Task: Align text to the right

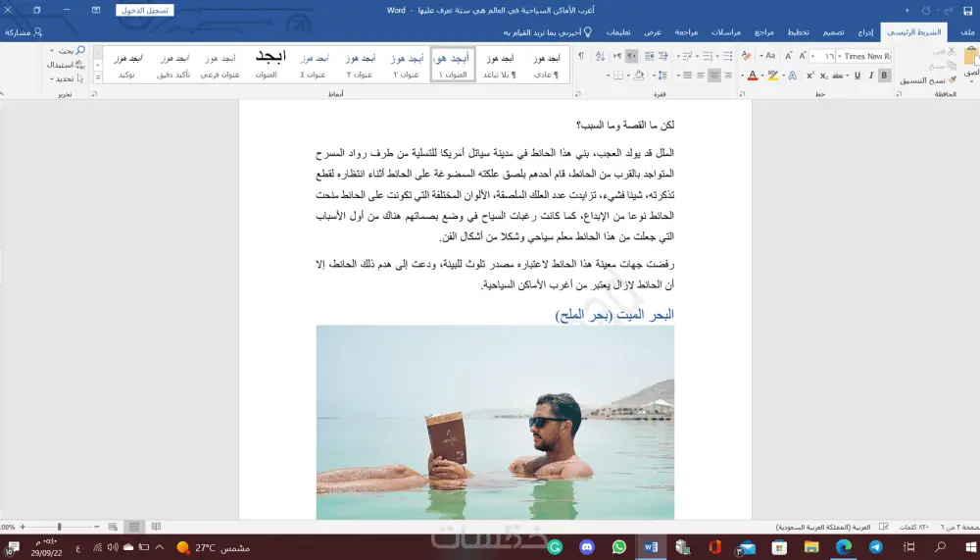Action: click(727, 76)
